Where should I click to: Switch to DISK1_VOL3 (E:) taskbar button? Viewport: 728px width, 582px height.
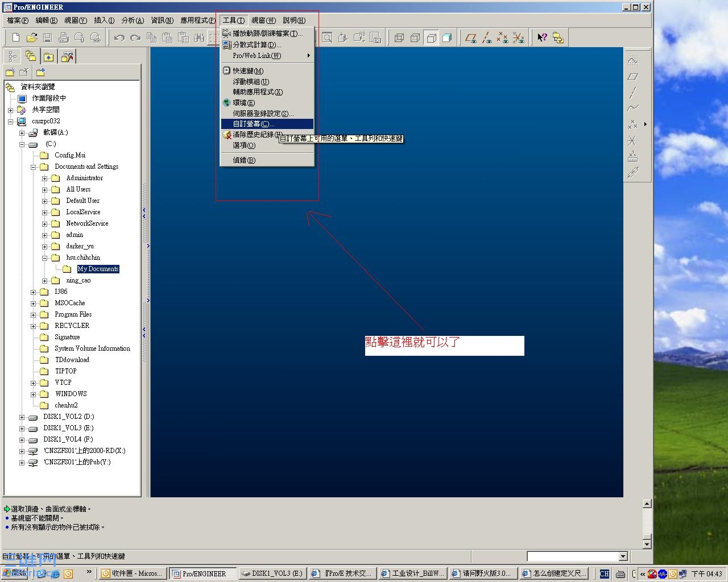point(272,573)
